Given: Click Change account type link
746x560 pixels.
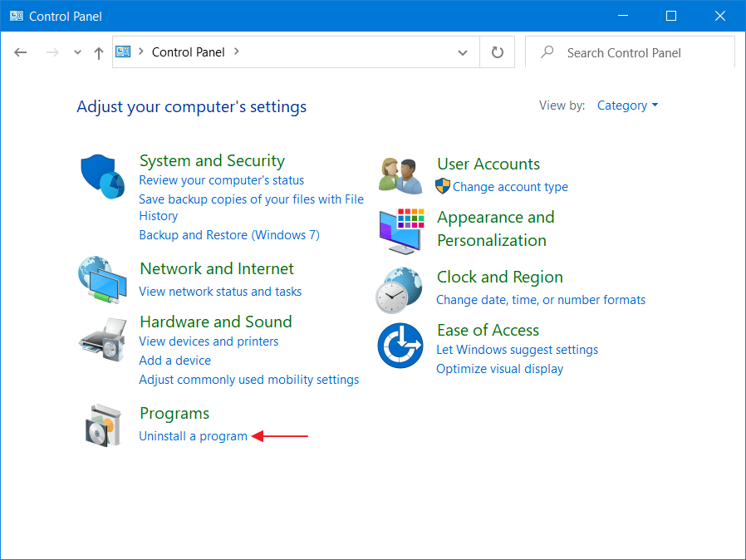Looking at the screenshot, I should (x=510, y=187).
